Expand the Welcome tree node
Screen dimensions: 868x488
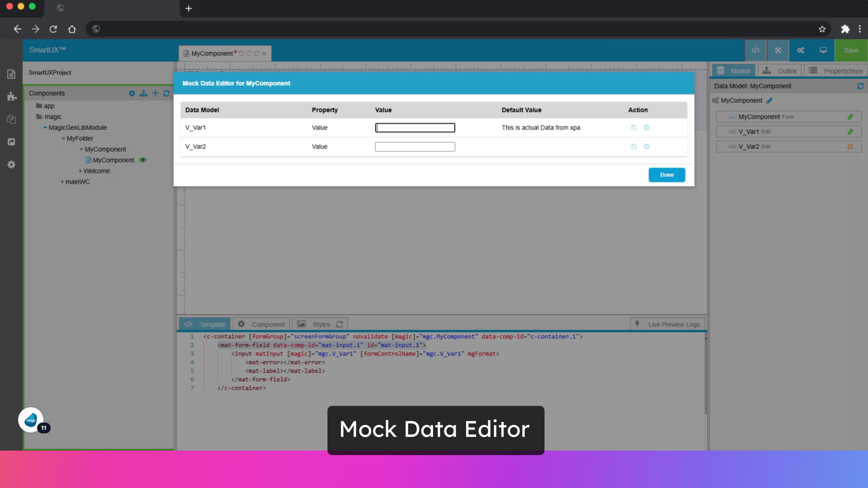80,171
